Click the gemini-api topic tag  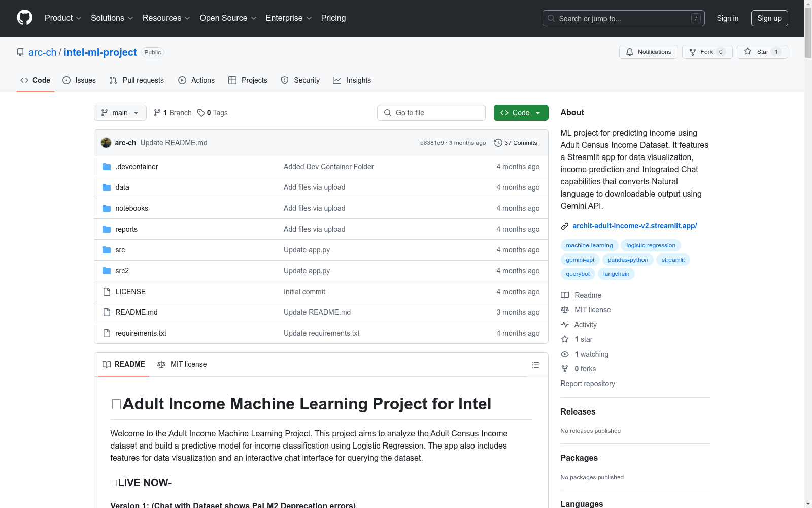[x=580, y=260]
